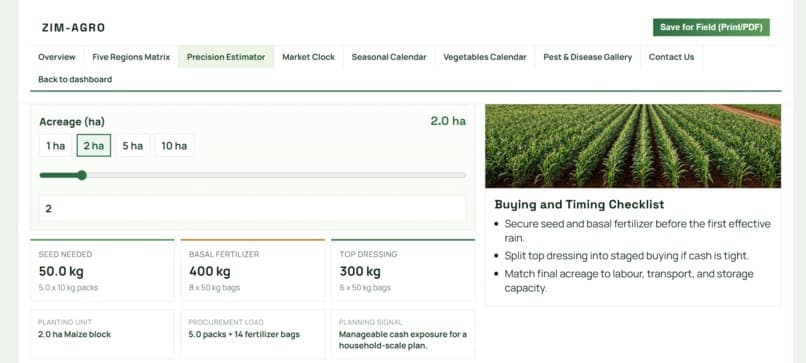Click Back to dashboard link

75,79
